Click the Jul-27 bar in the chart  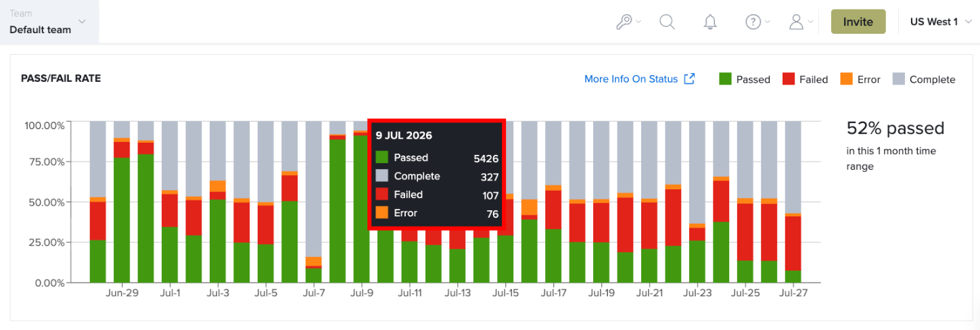coord(793,202)
